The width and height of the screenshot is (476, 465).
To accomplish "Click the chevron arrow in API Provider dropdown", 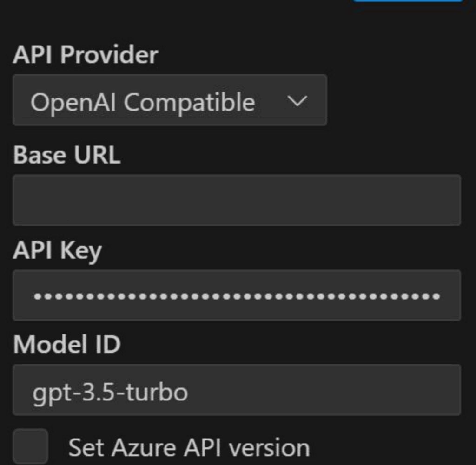I will click(297, 101).
